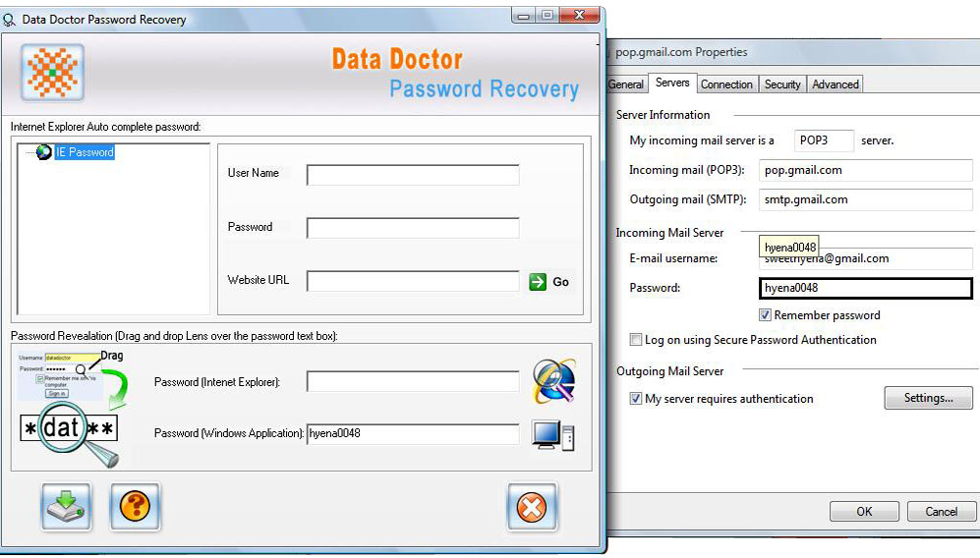Click the Windows Application computer lens icon

pyautogui.click(x=553, y=434)
